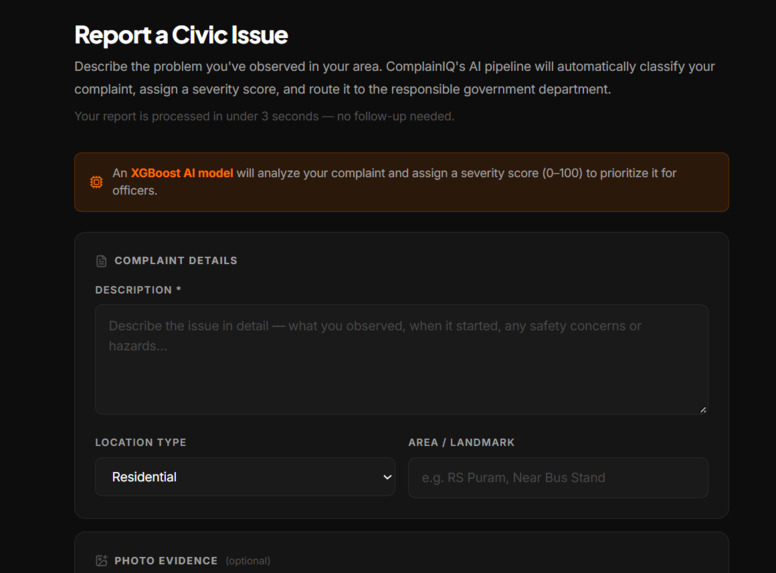This screenshot has width=776, height=573.
Task: Click the orange XGBoost AI model text
Action: pyautogui.click(x=182, y=173)
